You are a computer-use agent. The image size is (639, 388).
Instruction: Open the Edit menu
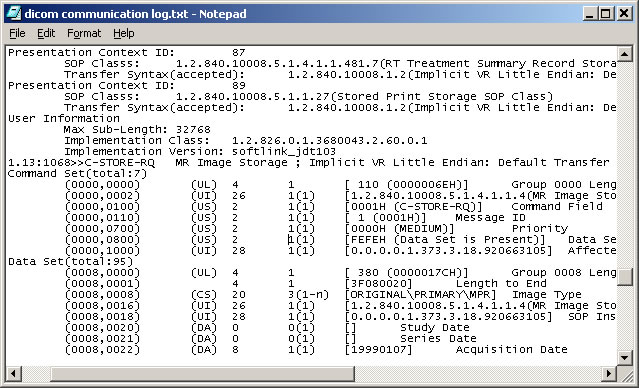(x=46, y=33)
